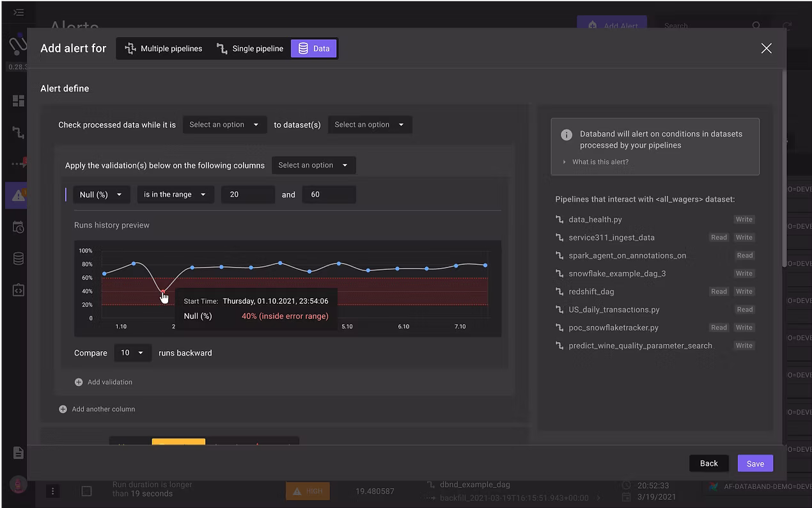Click service311_ingest_data pipeline name
The width and height of the screenshot is (812, 508).
(x=612, y=237)
